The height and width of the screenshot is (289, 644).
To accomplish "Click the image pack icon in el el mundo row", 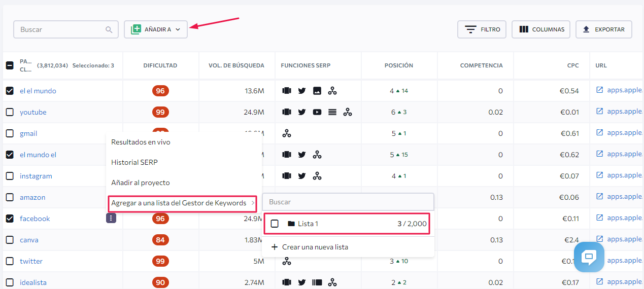I will 317,91.
